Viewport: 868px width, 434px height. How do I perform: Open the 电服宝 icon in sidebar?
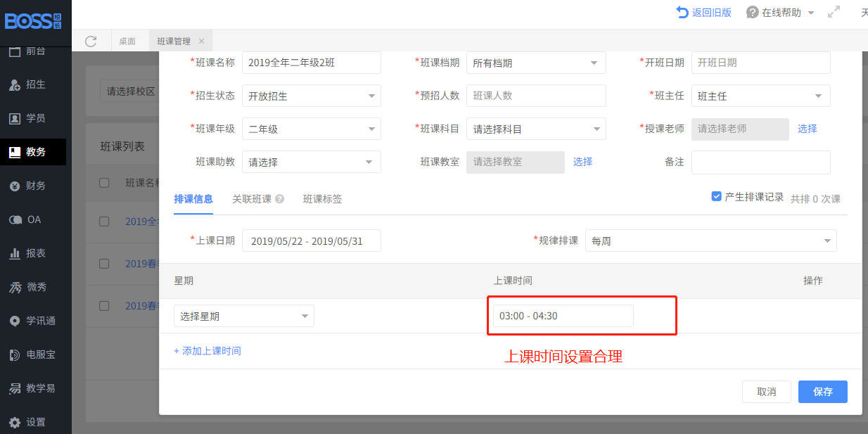(14, 355)
